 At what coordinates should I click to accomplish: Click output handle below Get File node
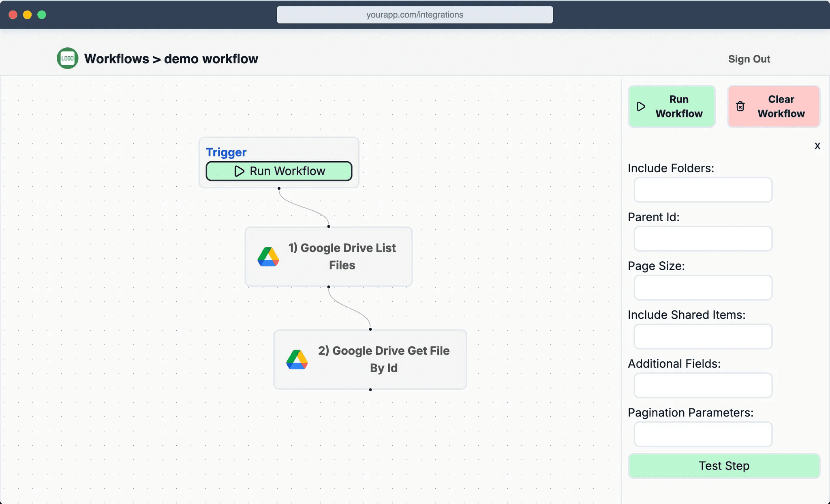pos(370,390)
